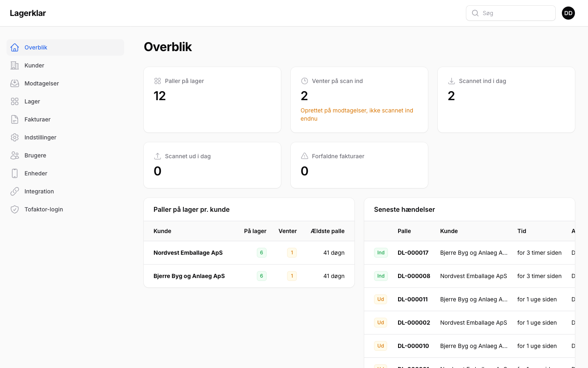Click the Brugere people icon
588x368 pixels.
point(15,155)
